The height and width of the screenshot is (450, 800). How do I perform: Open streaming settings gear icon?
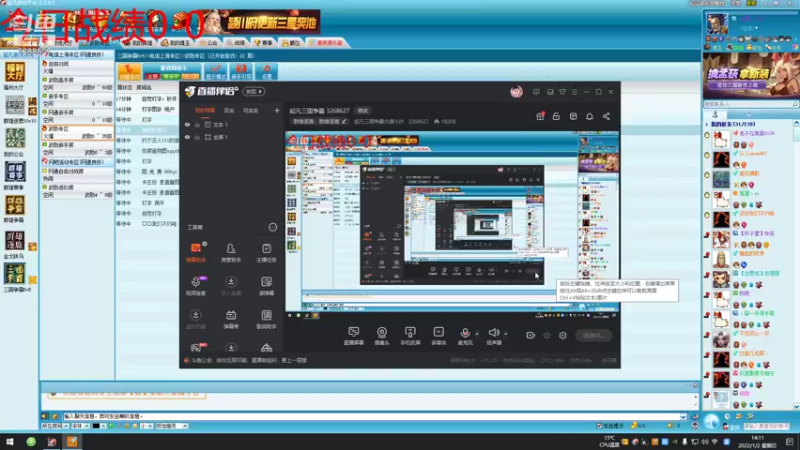(x=563, y=335)
